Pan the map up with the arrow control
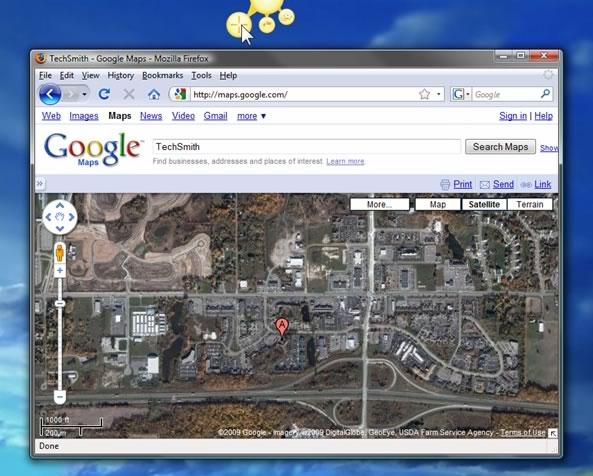This screenshot has width=593, height=476. coord(60,205)
